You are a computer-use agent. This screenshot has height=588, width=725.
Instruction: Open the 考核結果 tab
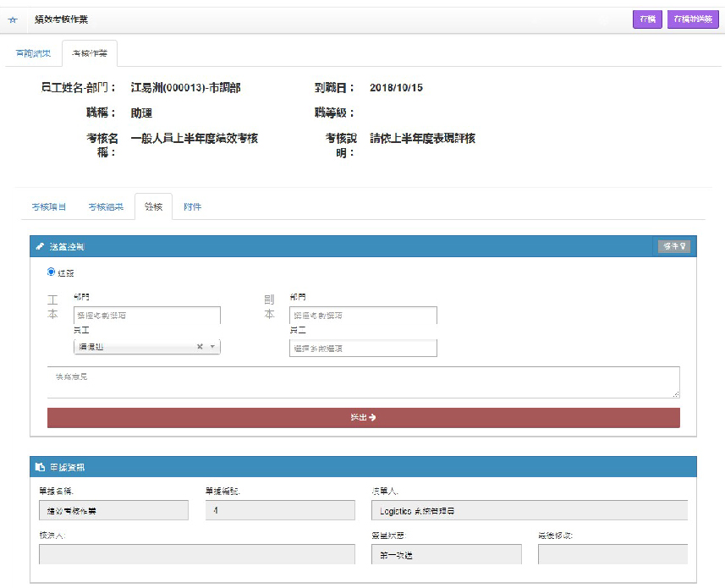tap(105, 206)
